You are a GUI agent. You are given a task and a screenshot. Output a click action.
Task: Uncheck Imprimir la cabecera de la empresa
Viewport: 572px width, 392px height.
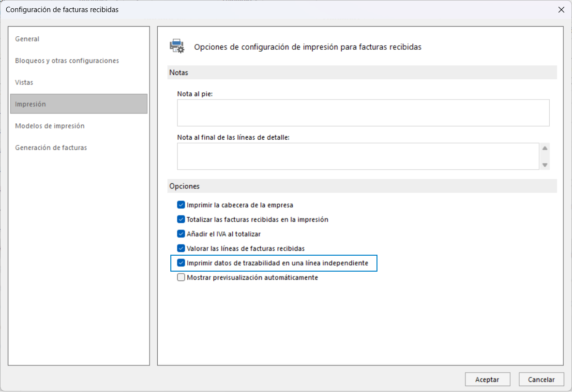[x=181, y=205]
